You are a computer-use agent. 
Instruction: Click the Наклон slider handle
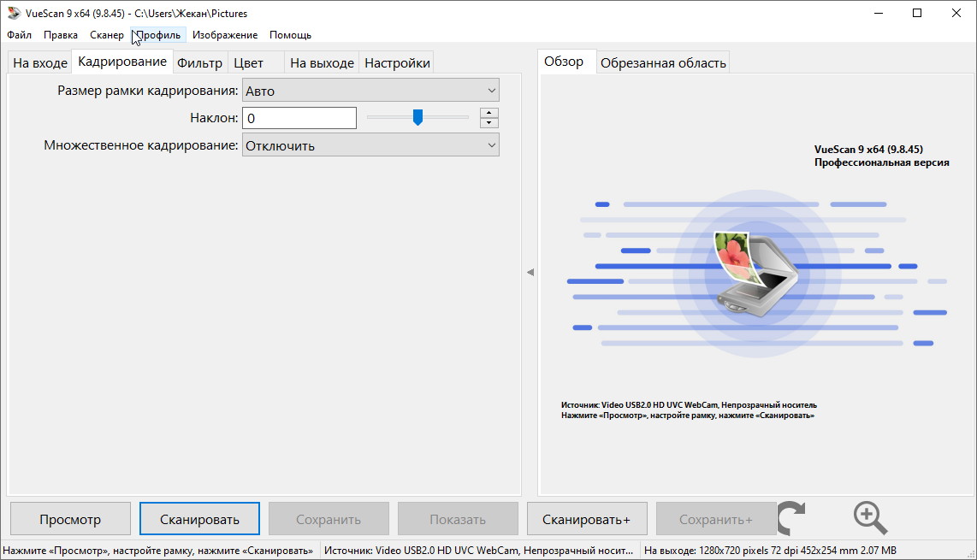point(417,117)
